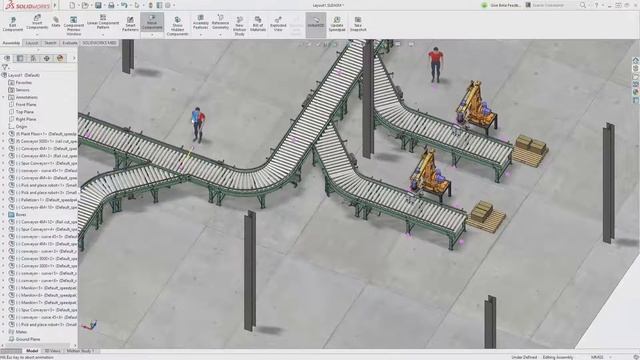Open Component Preview Window
This screenshot has height=360, width=640.
click(73, 27)
